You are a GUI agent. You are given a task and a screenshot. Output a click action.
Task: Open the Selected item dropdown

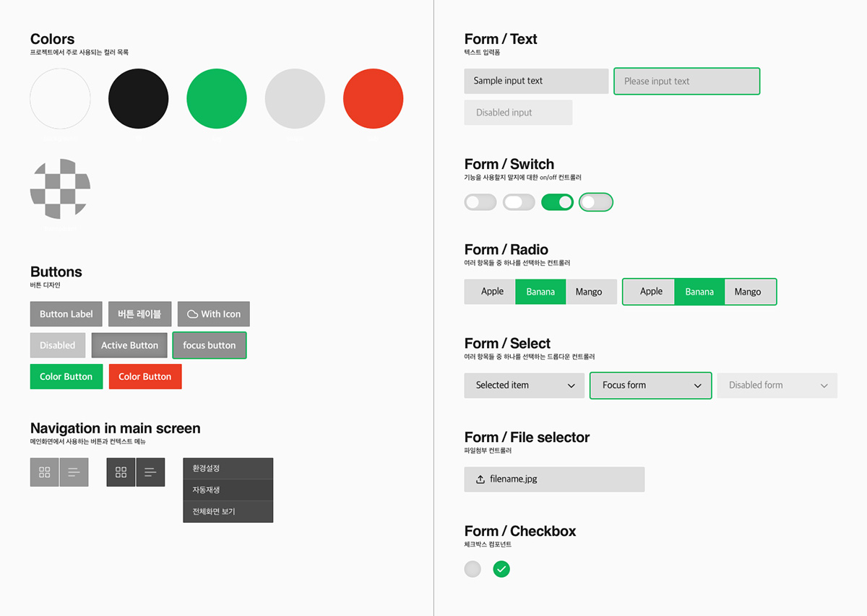tap(524, 385)
